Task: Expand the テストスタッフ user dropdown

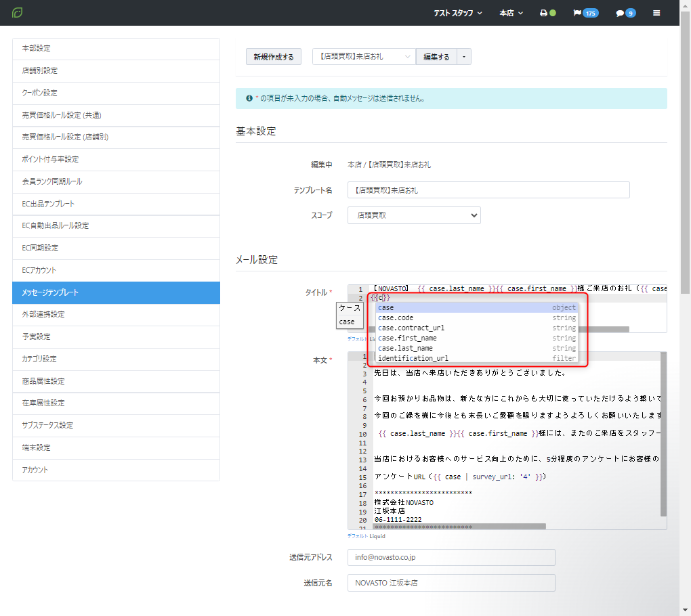Action: click(457, 14)
